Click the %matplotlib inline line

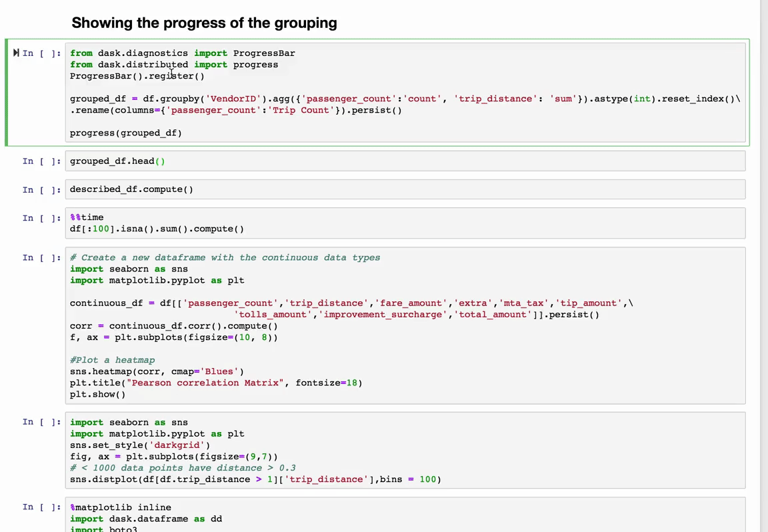(x=121, y=507)
